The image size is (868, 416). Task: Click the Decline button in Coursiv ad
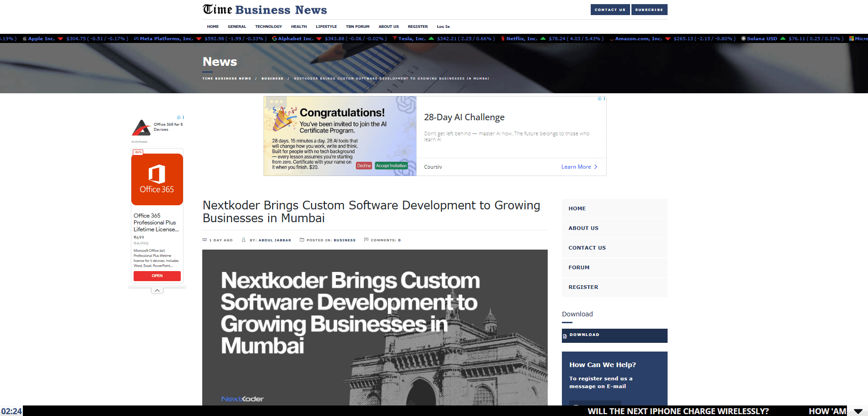(364, 166)
